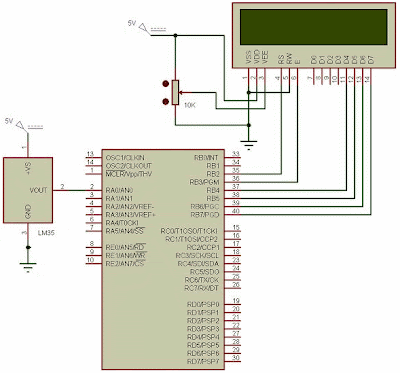Click the RD0/PSP0 pin label
Image resolution: width=400 pixels, height=373 pixels.
click(203, 304)
